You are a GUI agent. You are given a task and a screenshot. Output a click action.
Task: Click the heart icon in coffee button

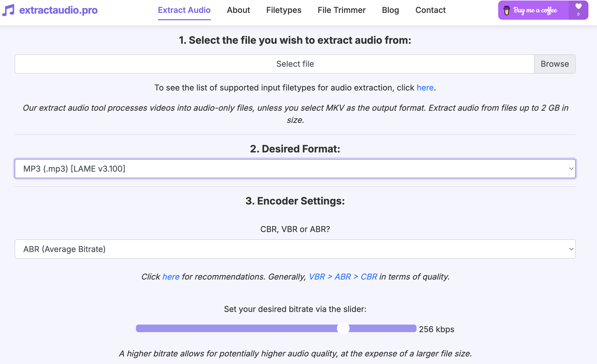(x=578, y=6)
